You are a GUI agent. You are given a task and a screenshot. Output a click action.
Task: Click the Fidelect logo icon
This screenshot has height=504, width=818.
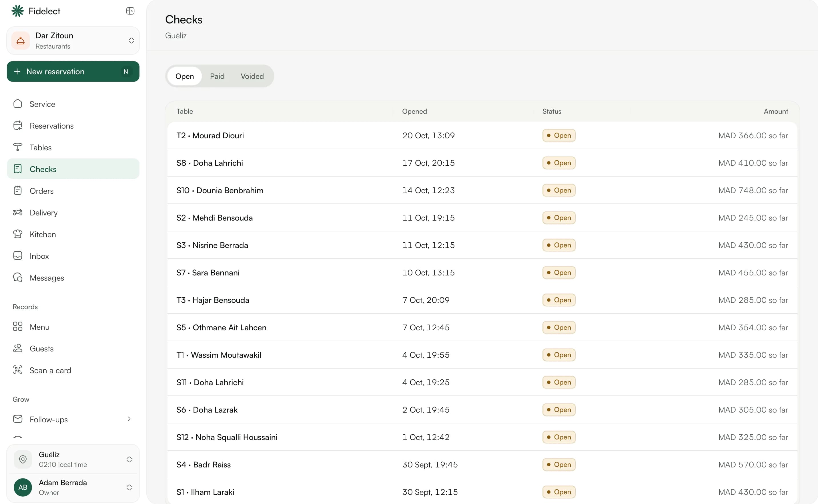(x=18, y=11)
